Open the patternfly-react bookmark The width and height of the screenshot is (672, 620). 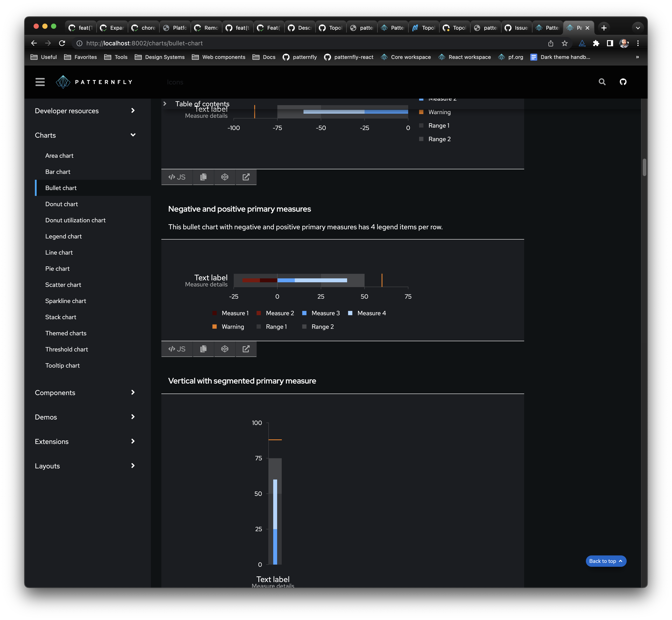click(x=348, y=57)
